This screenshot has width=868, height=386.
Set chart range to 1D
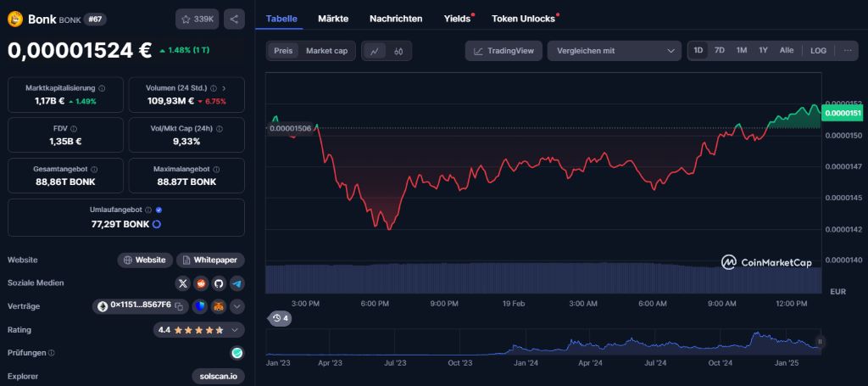(698, 50)
